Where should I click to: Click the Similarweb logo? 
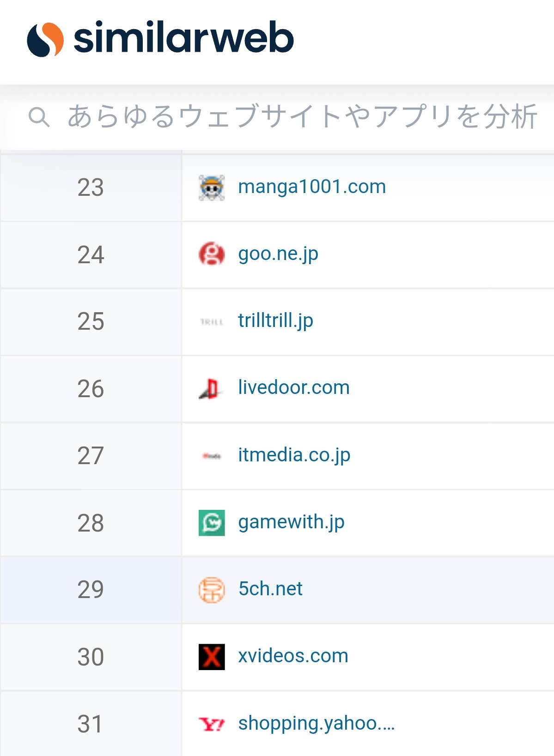point(160,38)
